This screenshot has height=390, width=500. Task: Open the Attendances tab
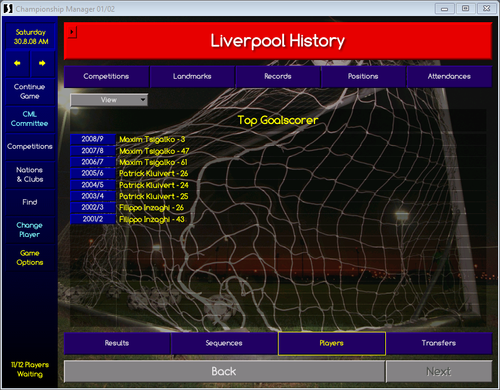[x=449, y=76]
